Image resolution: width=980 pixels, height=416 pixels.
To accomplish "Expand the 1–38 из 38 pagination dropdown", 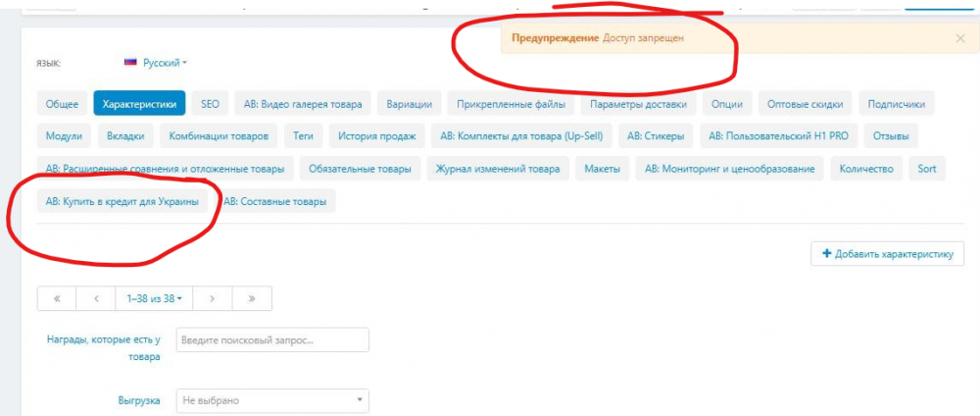I will (154, 298).
